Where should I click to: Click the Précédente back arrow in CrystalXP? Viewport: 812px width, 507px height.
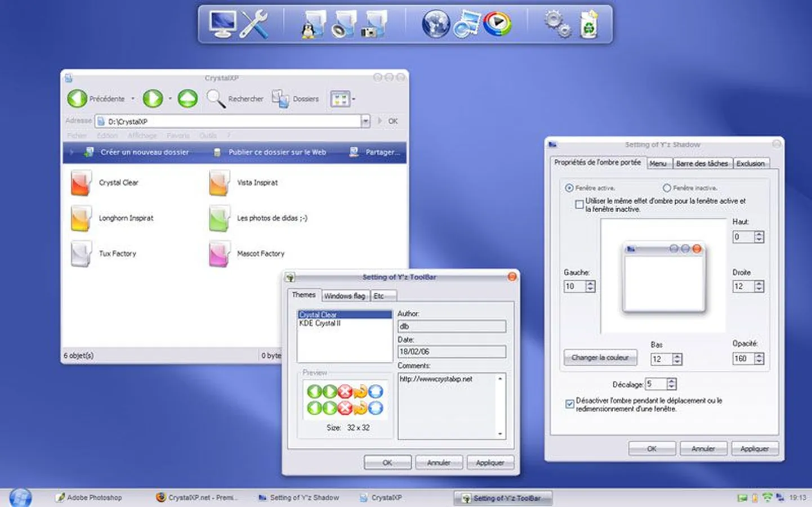[77, 98]
